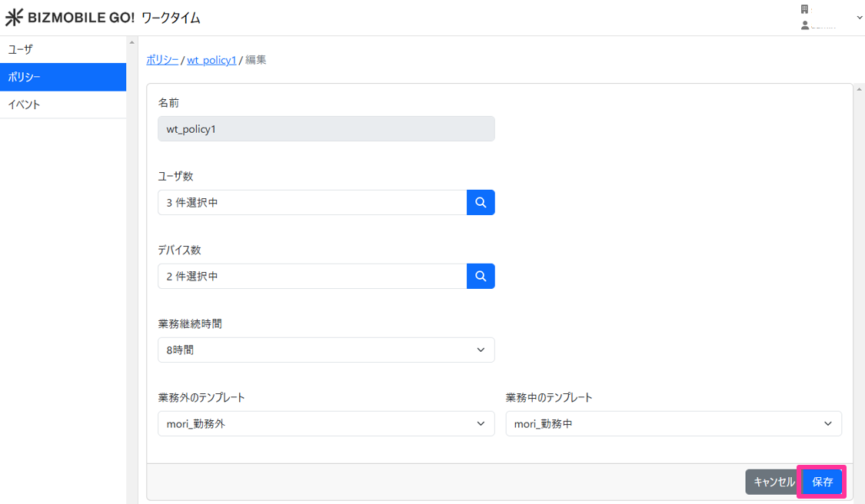865x504 pixels.
Task: Click the sidebar scrollbar up arrow
Action: tap(131, 41)
